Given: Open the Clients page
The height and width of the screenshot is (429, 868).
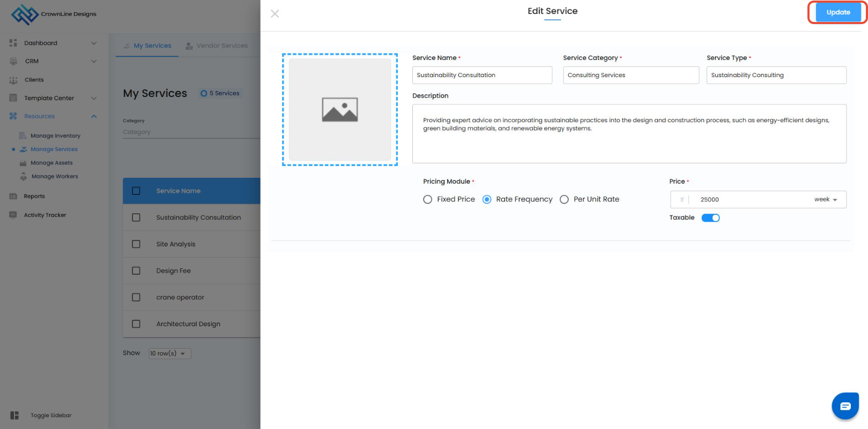Looking at the screenshot, I should (34, 80).
